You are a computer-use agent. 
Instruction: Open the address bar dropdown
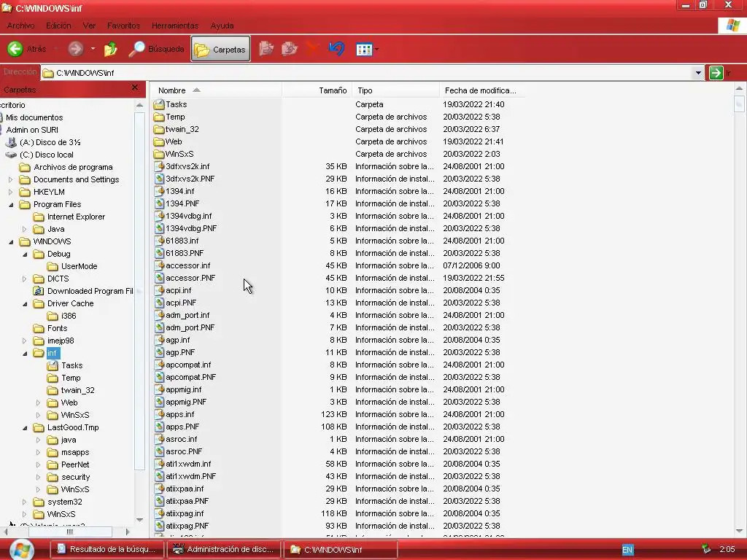[x=698, y=73]
